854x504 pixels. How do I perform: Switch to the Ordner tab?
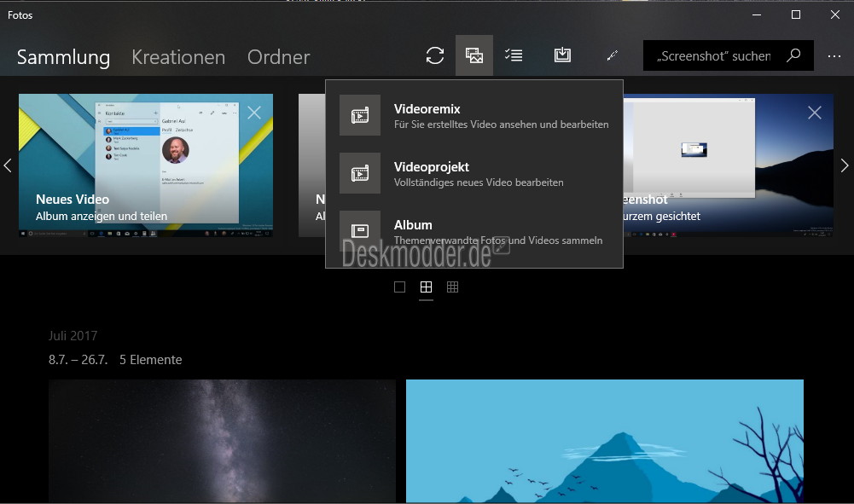(x=278, y=56)
